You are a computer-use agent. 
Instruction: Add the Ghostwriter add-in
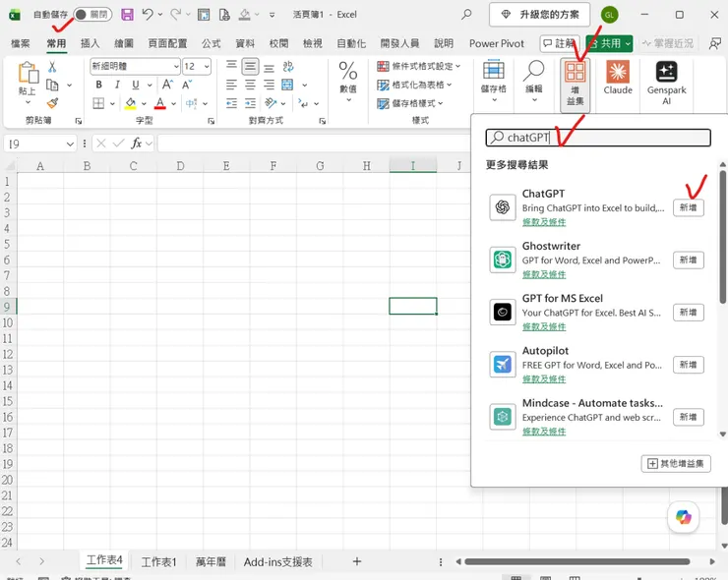click(688, 260)
